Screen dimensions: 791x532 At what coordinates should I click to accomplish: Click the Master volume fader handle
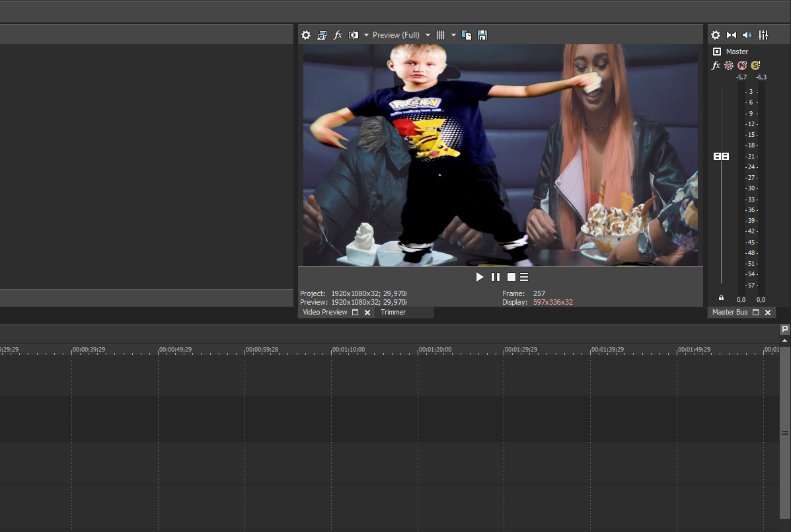pyautogui.click(x=722, y=157)
